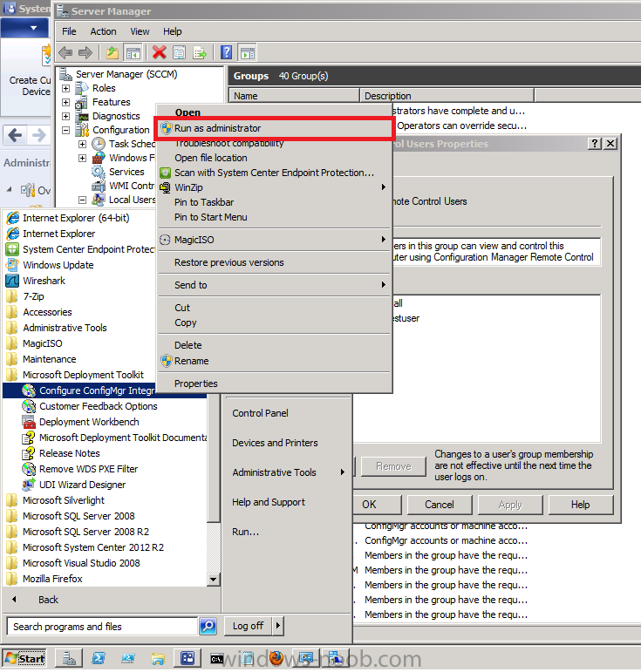The height and width of the screenshot is (672, 641).
Task: Click the Up one level folder toolbar icon
Action: coord(113,52)
